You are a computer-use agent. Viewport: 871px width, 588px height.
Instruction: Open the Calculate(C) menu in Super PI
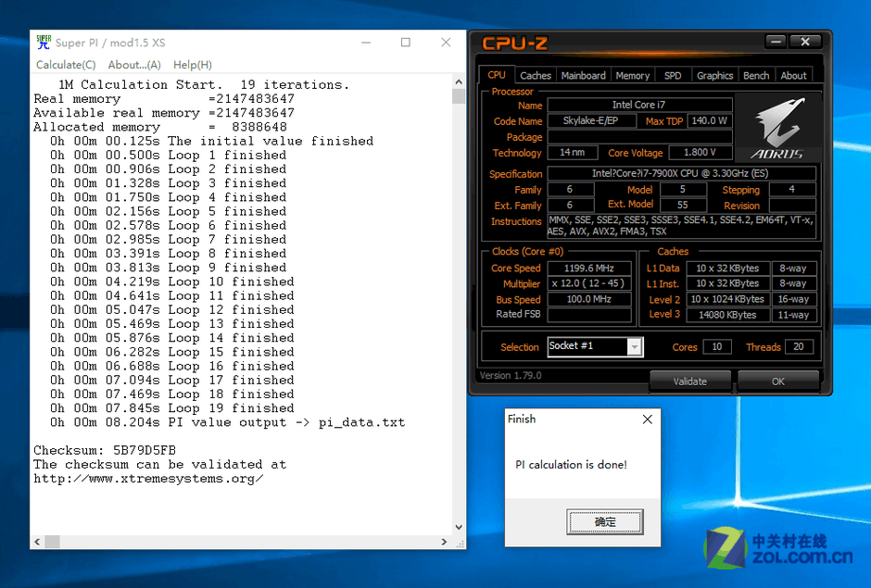[66, 65]
